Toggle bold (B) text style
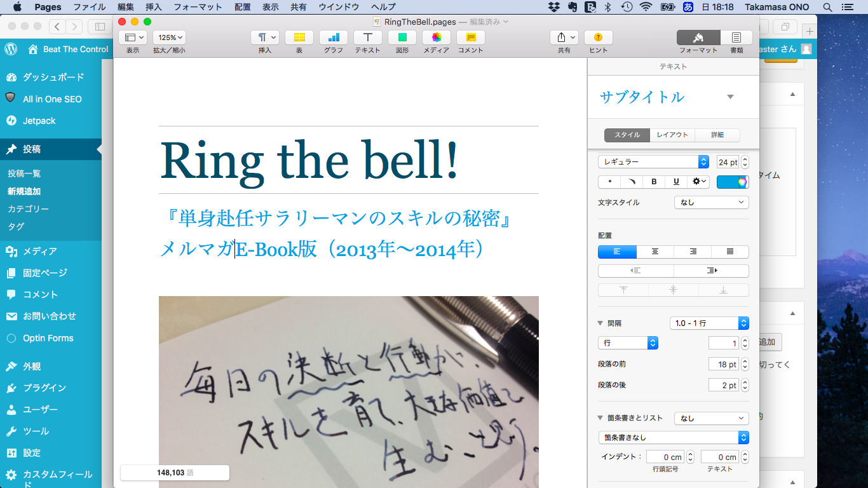 tap(654, 182)
